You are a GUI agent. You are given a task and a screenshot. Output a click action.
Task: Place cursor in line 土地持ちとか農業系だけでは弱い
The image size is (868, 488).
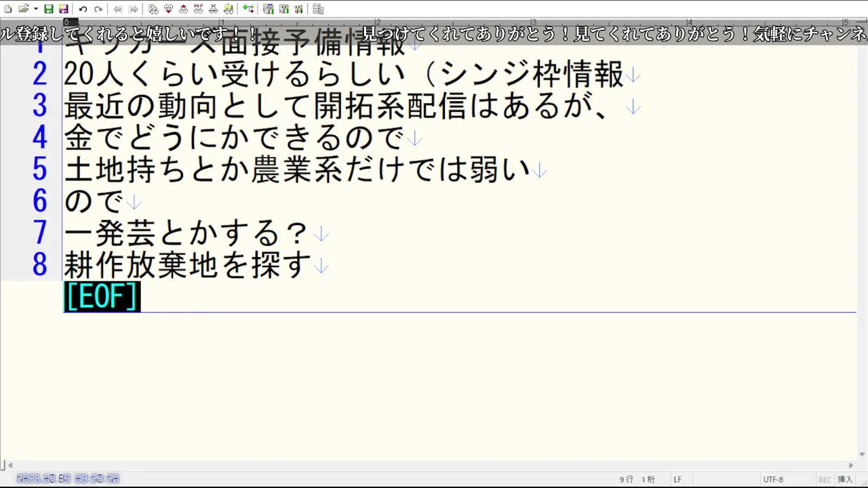coord(297,170)
